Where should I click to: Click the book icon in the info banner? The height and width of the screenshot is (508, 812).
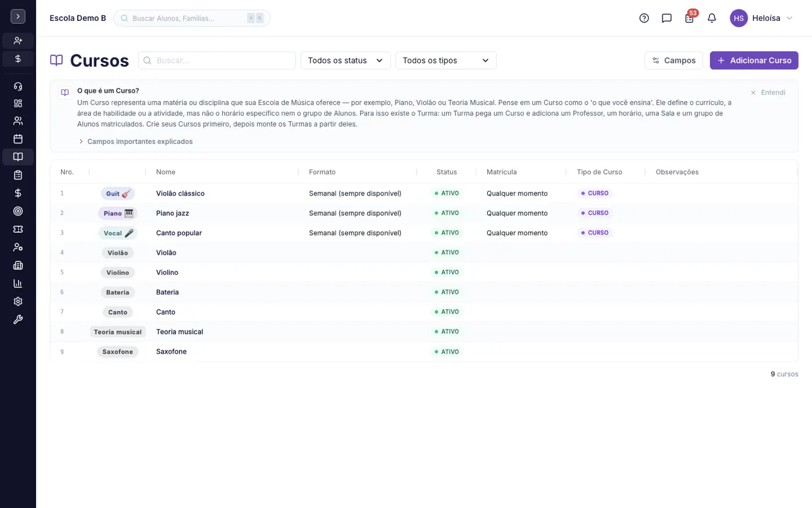(x=65, y=92)
